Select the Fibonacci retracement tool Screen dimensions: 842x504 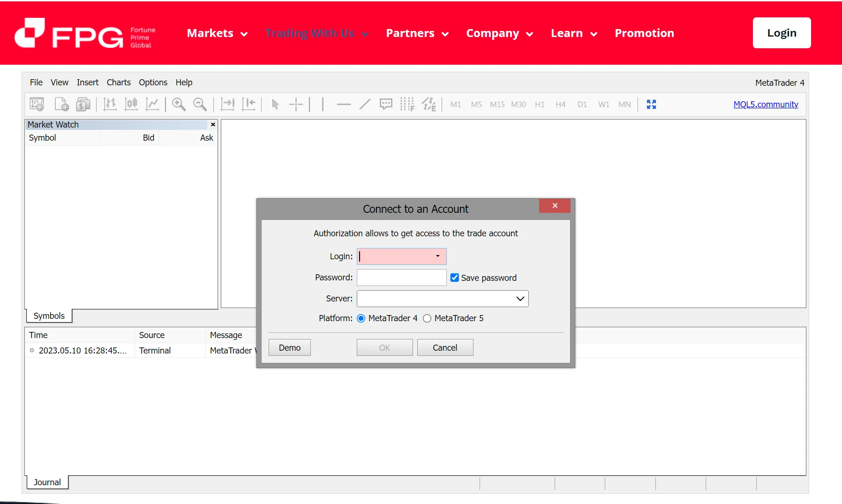coord(407,104)
